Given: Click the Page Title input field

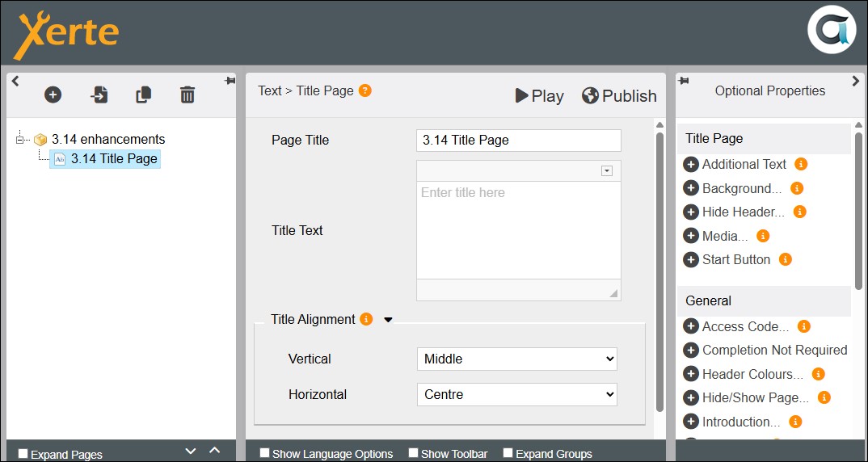Looking at the screenshot, I should pyautogui.click(x=519, y=141).
